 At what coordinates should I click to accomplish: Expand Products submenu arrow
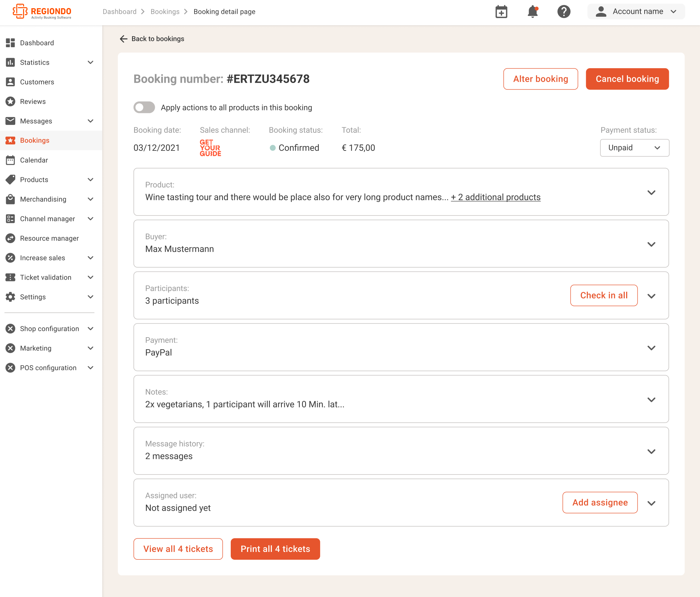click(91, 180)
